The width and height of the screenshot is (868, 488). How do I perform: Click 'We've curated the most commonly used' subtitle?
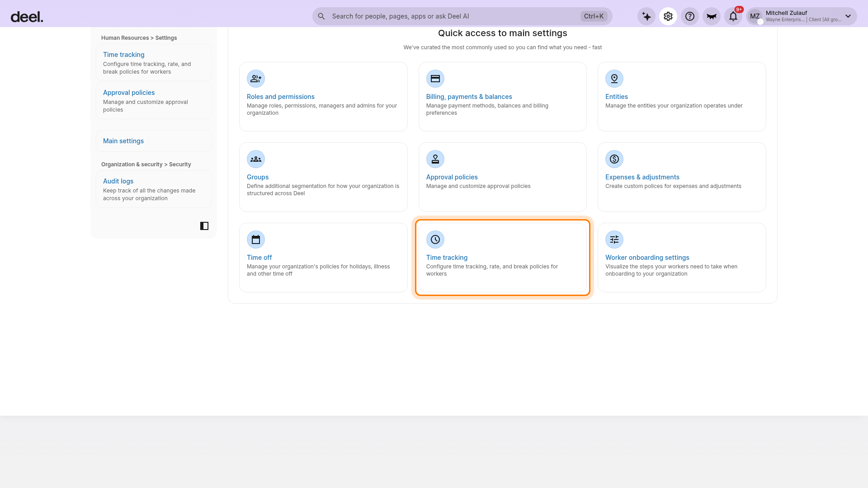502,47
